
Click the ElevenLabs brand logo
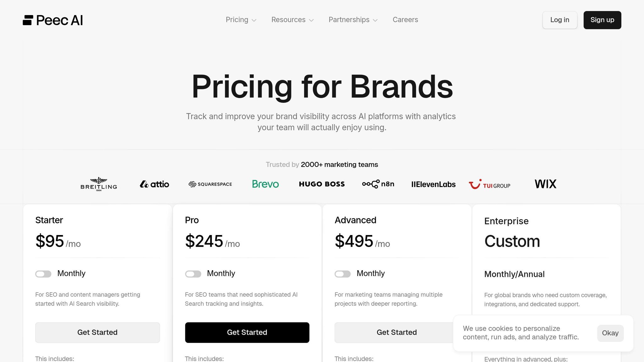(x=433, y=184)
